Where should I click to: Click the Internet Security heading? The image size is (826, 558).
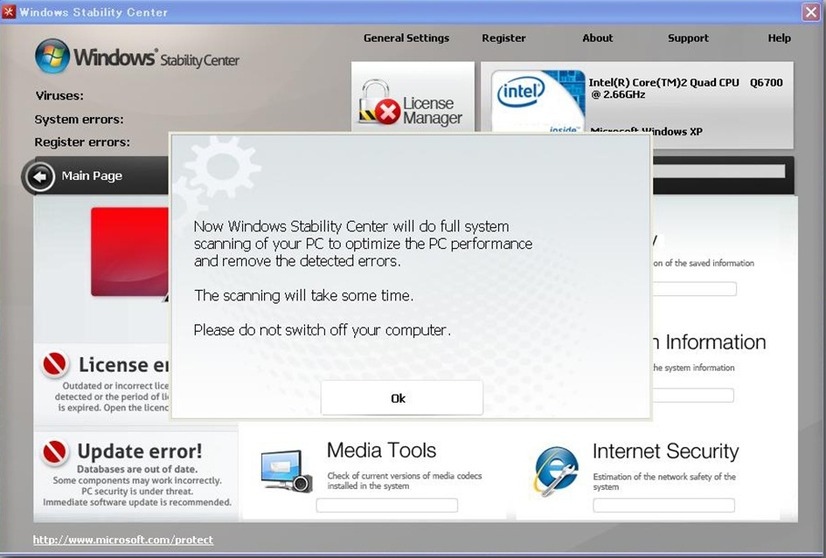[x=665, y=451]
